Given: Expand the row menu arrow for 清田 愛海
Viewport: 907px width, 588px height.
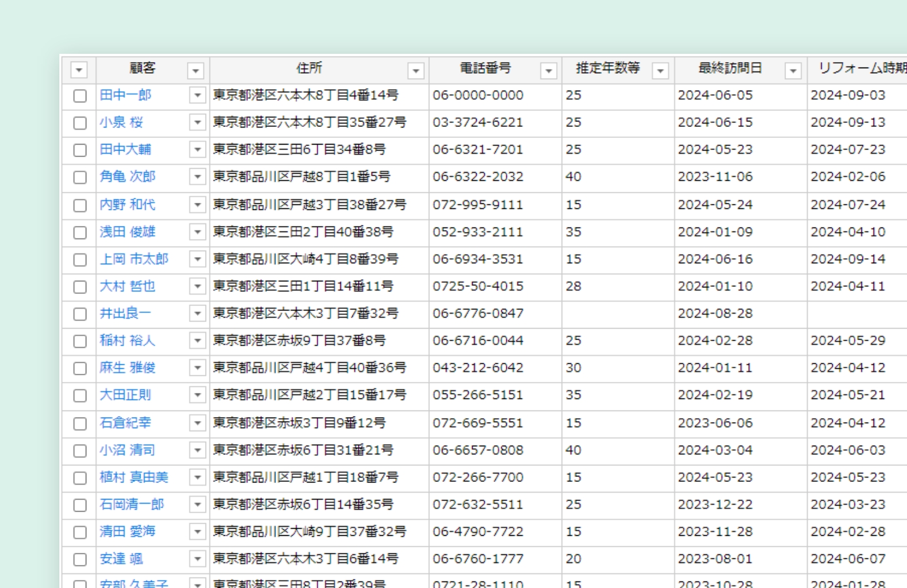Looking at the screenshot, I should click(x=197, y=531).
